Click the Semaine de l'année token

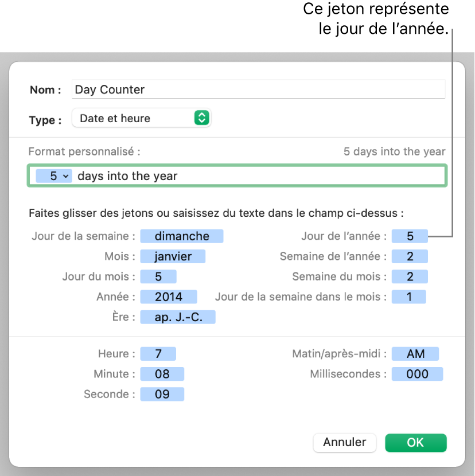tap(410, 256)
